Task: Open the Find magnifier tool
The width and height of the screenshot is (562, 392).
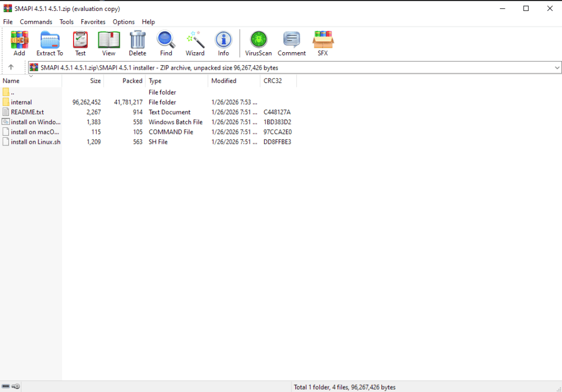Action: click(166, 43)
